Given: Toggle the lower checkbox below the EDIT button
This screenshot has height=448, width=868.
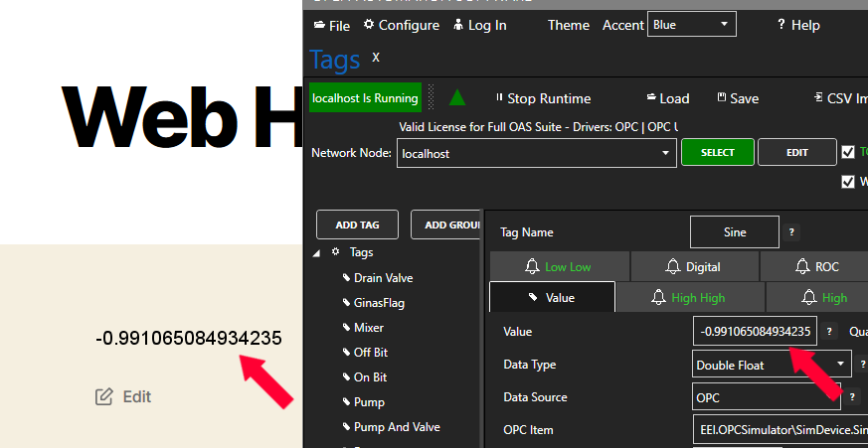Looking at the screenshot, I should 847,181.
